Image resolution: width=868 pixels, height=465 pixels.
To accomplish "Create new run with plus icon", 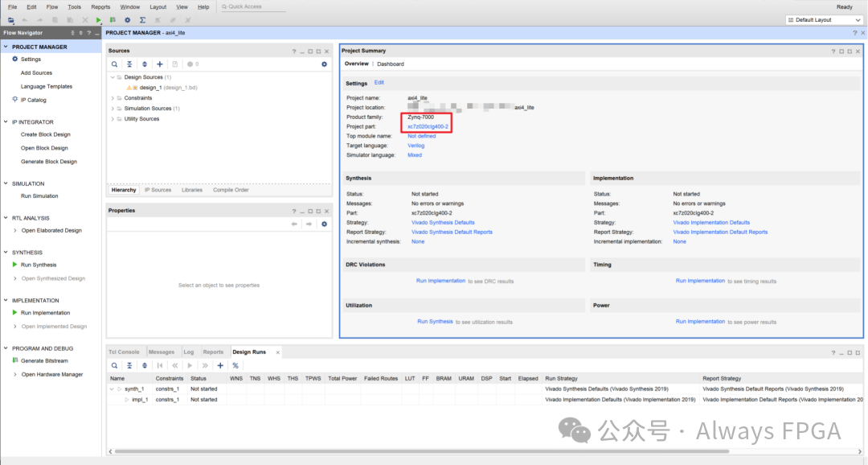I will click(x=220, y=366).
